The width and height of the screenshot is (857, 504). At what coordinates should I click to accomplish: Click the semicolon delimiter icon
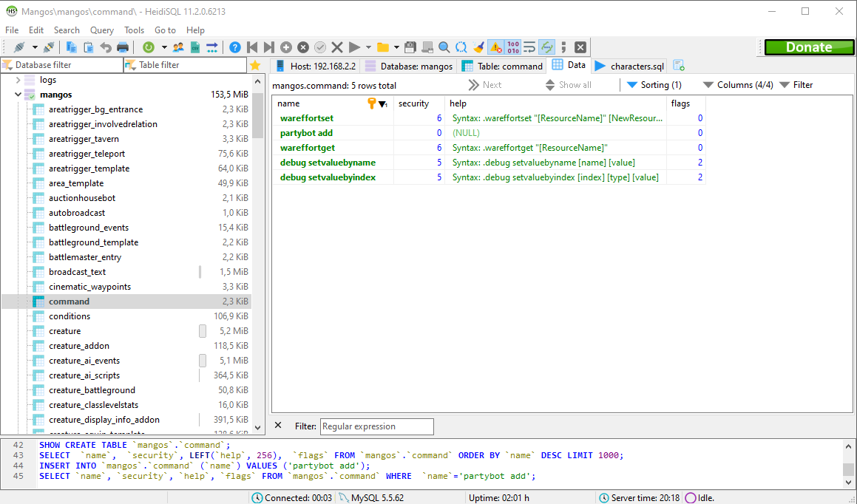pos(563,47)
